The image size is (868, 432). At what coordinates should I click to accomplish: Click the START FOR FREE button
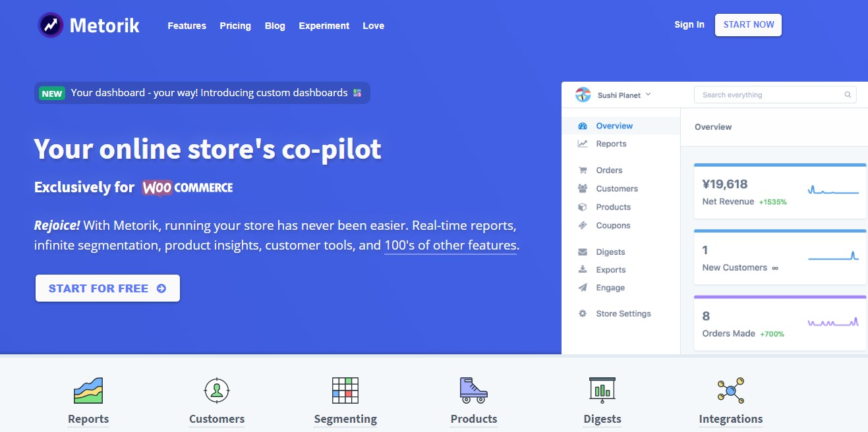107,288
